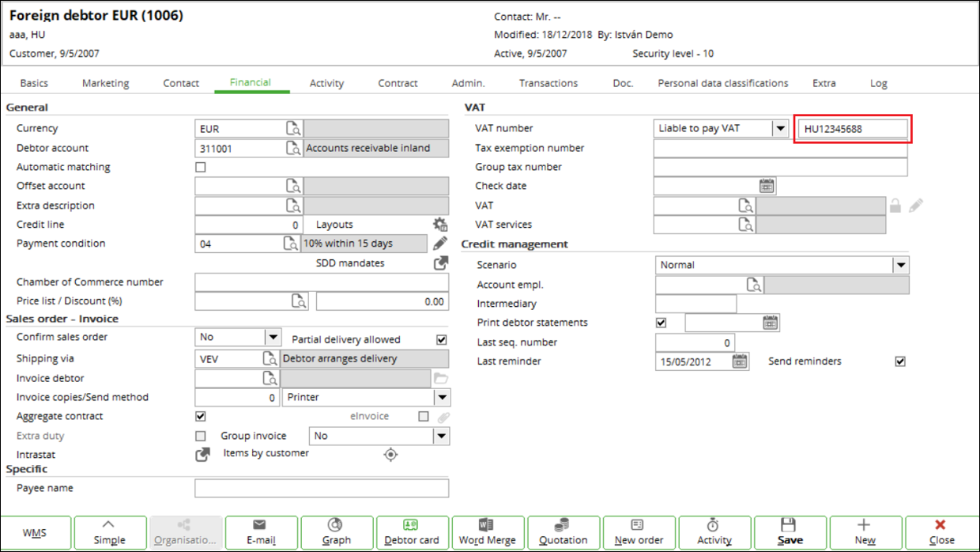Click the Items by customer target icon
The image size is (980, 552).
(390, 454)
